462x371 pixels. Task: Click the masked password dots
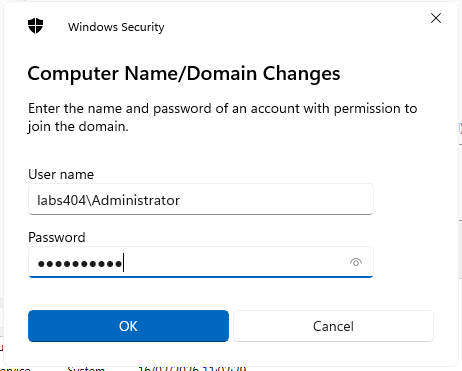pyautogui.click(x=80, y=264)
